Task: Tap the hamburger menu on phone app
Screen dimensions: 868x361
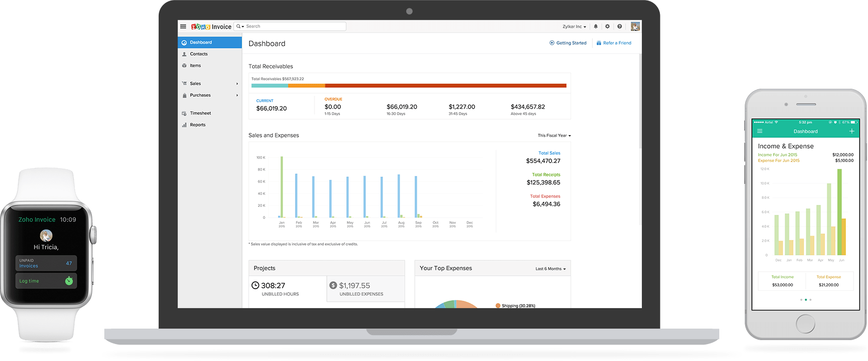Action: [760, 131]
